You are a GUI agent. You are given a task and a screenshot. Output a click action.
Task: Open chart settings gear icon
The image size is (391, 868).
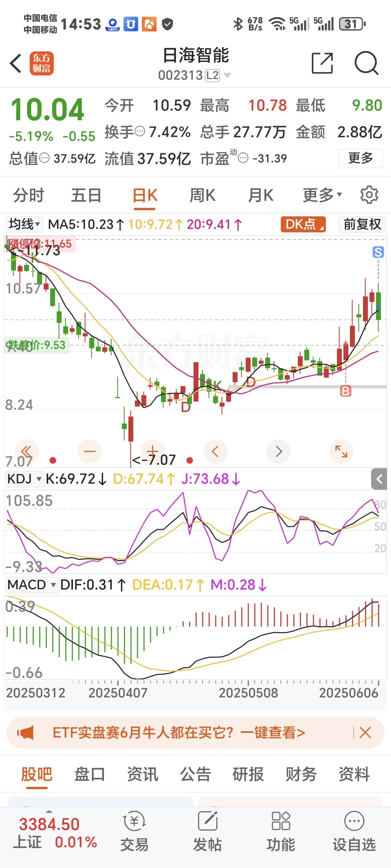369,195
